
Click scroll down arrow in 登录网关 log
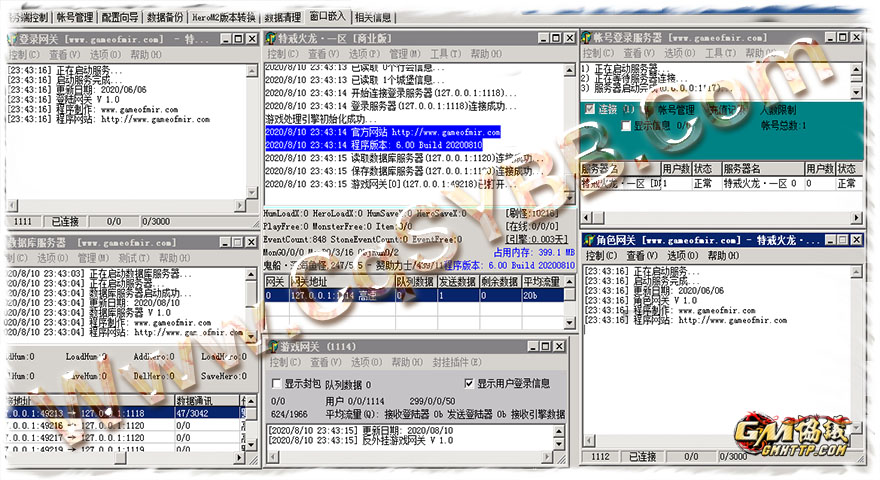coord(251,192)
